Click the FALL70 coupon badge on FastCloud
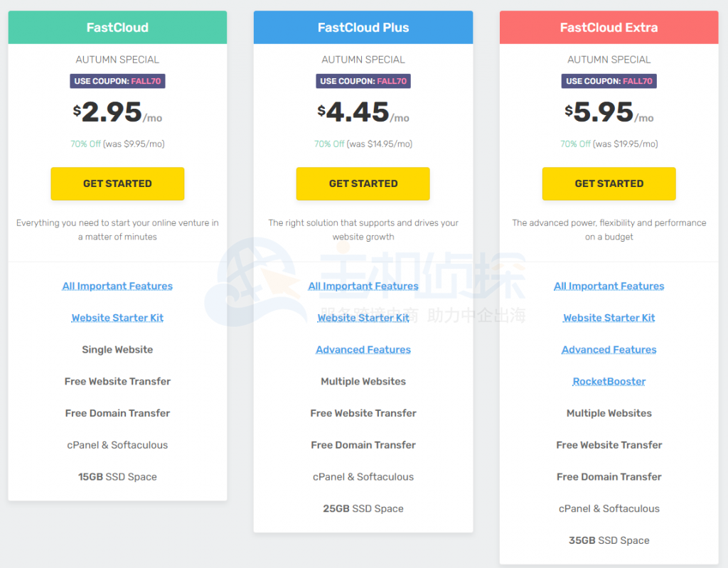 tap(117, 81)
